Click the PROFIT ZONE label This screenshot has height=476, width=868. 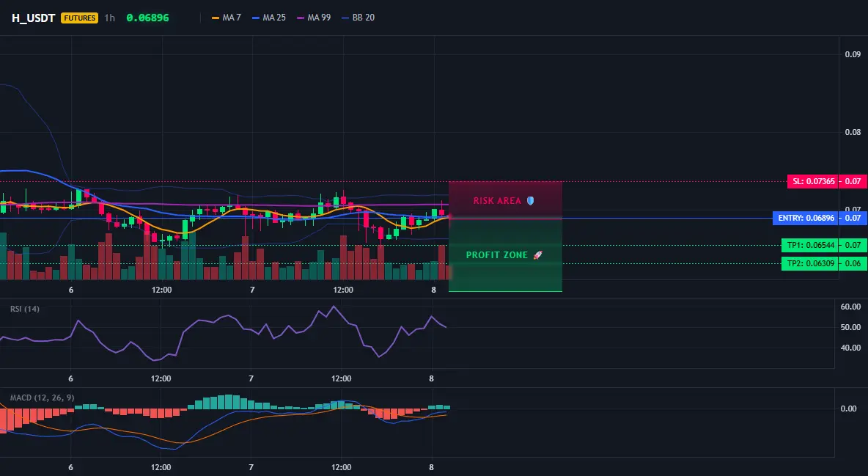coord(497,255)
